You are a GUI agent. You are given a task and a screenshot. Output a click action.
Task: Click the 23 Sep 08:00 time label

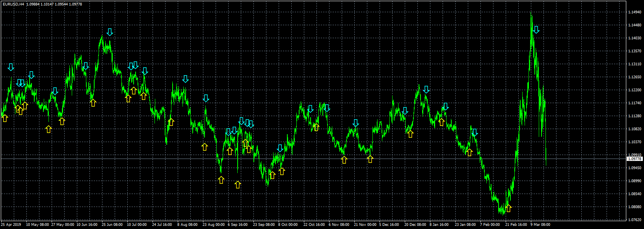(264, 225)
